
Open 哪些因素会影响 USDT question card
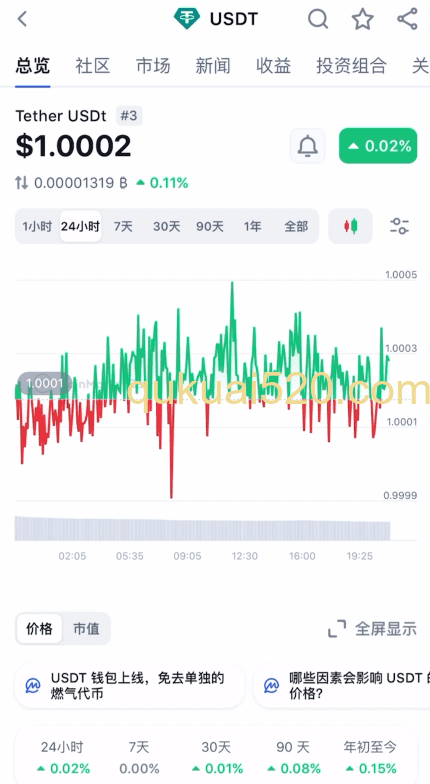(342, 686)
